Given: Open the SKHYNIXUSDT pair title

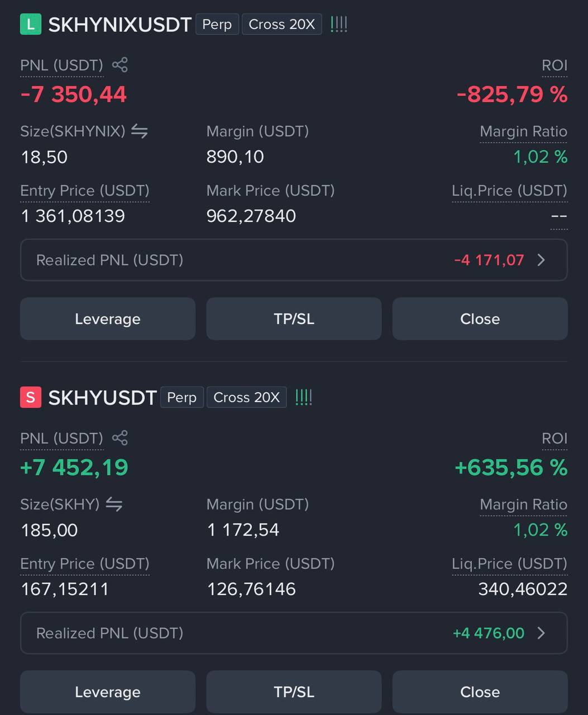Looking at the screenshot, I should coord(120,25).
